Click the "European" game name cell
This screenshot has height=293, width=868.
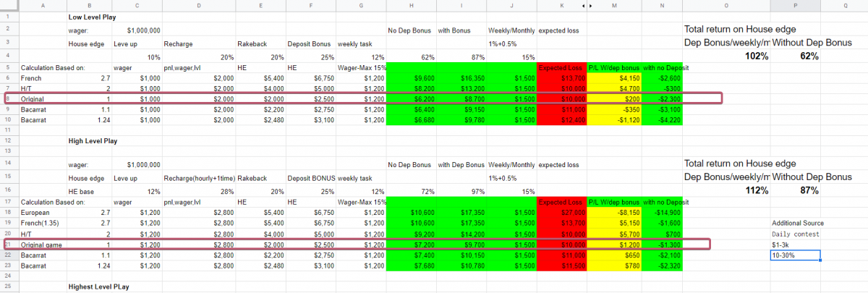click(x=43, y=213)
